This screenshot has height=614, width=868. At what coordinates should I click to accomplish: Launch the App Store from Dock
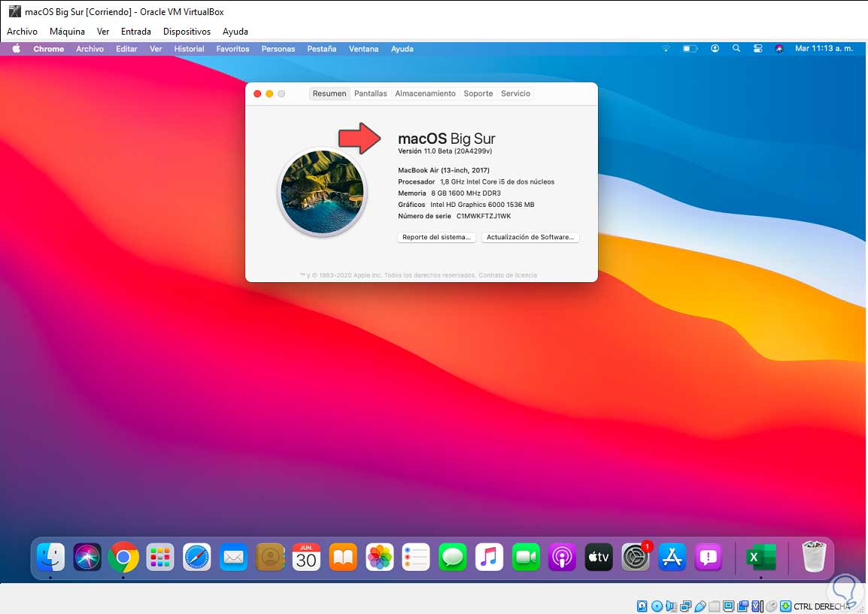(x=672, y=557)
